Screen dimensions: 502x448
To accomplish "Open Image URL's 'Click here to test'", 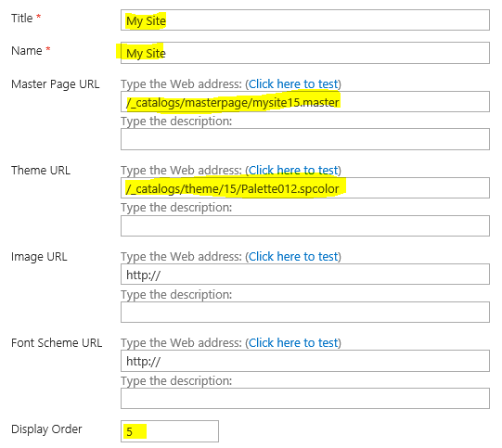I will click(293, 256).
